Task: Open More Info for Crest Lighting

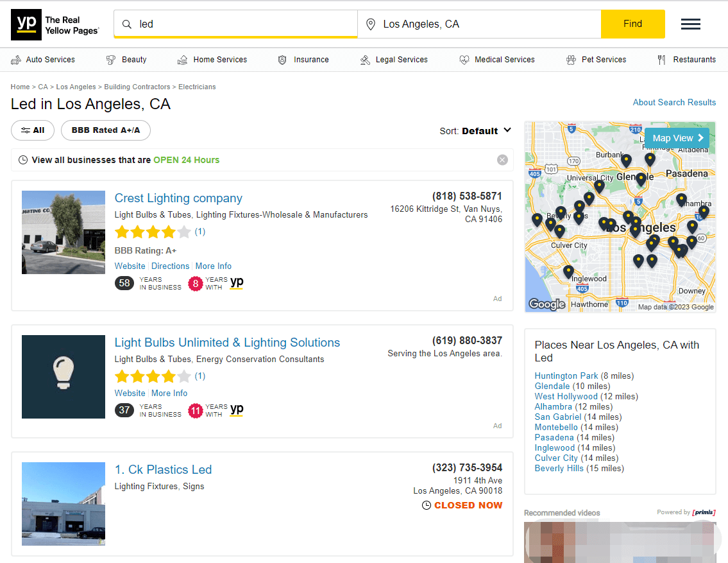Action: [214, 266]
